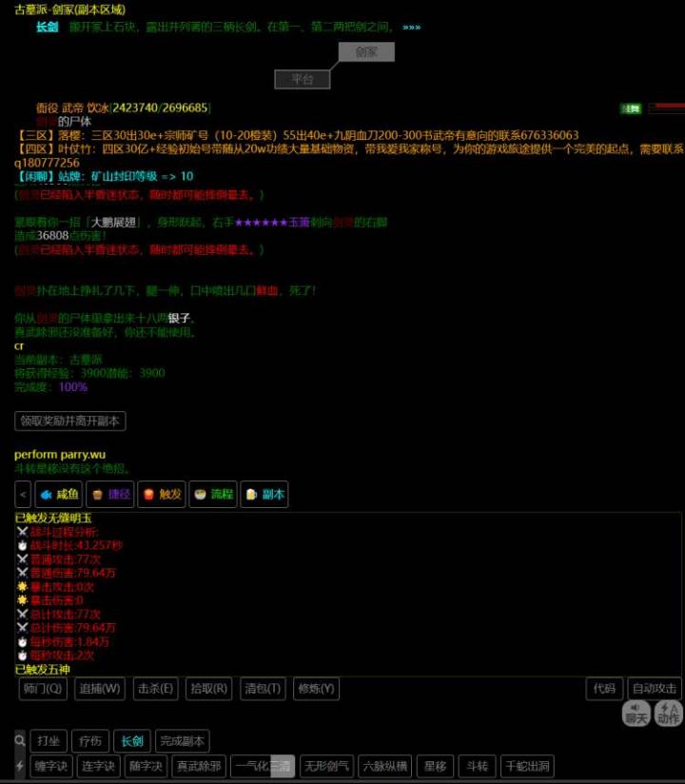Toggle the 自动攻击 auto-attack button
Image resolution: width=685 pixels, height=784 pixels.
coord(654,689)
